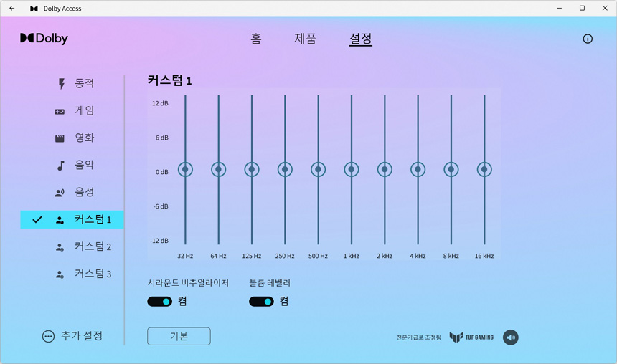Click the voice icon for 음성 profile
The width and height of the screenshot is (617, 364).
[x=60, y=193]
